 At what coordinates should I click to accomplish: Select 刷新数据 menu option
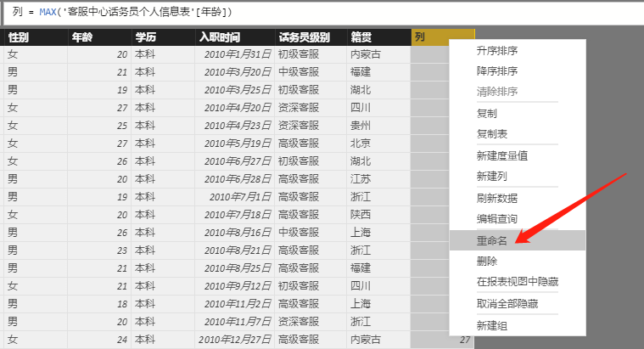(x=497, y=198)
